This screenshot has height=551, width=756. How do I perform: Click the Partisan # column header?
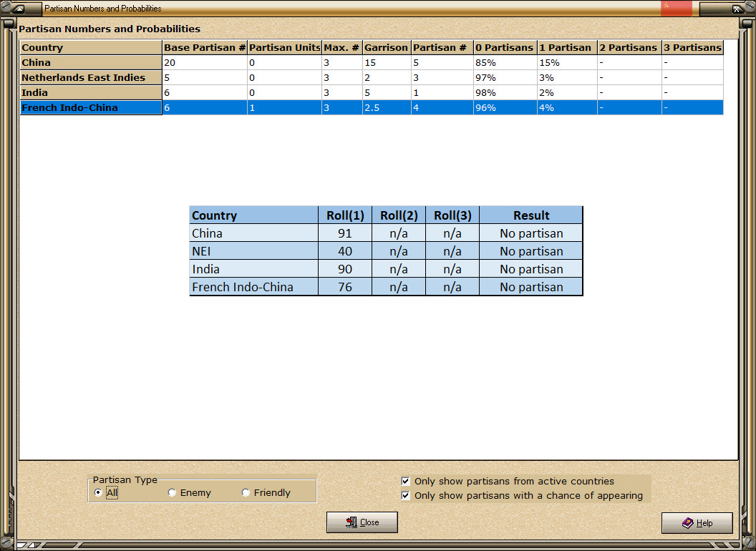[x=442, y=47]
